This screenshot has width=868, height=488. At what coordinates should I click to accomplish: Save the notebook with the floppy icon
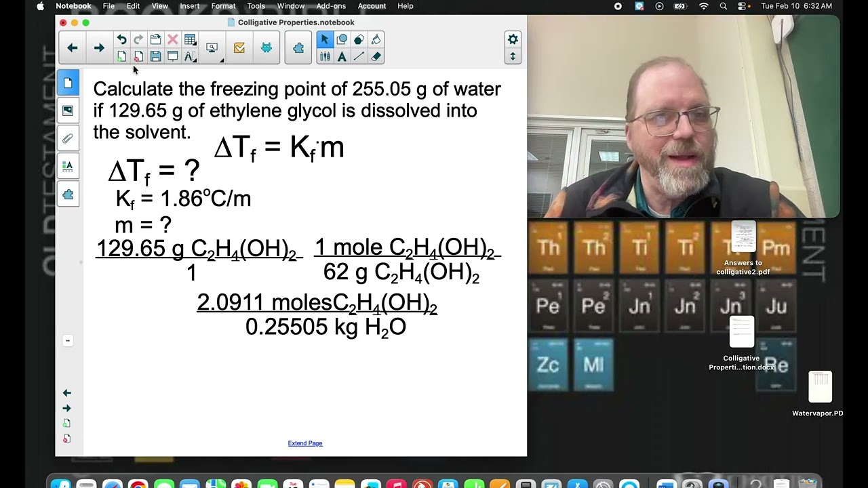pyautogui.click(x=155, y=57)
